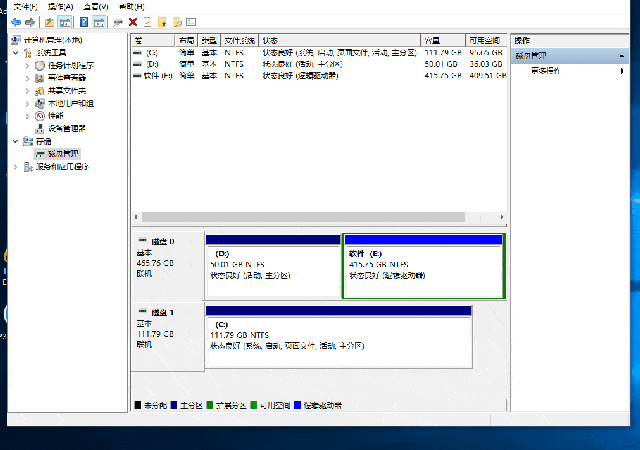Click the folder with green arrow toolbar icon
The height and width of the screenshot is (450, 640).
(162, 22)
